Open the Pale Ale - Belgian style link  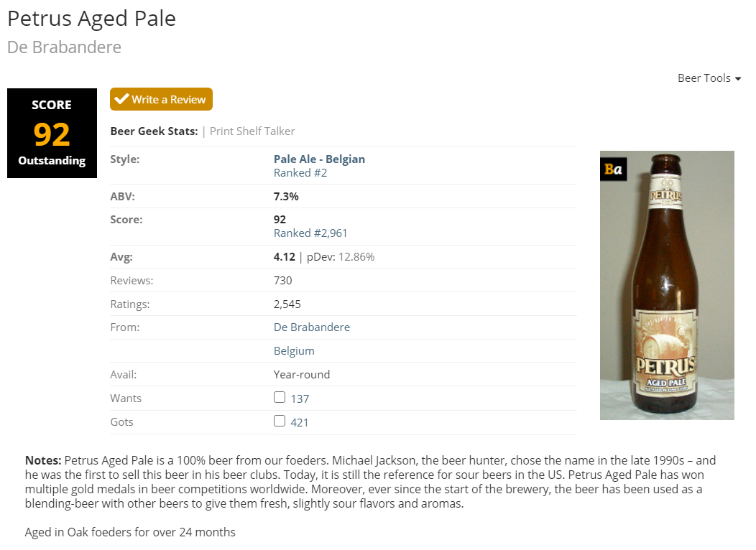[x=319, y=159]
